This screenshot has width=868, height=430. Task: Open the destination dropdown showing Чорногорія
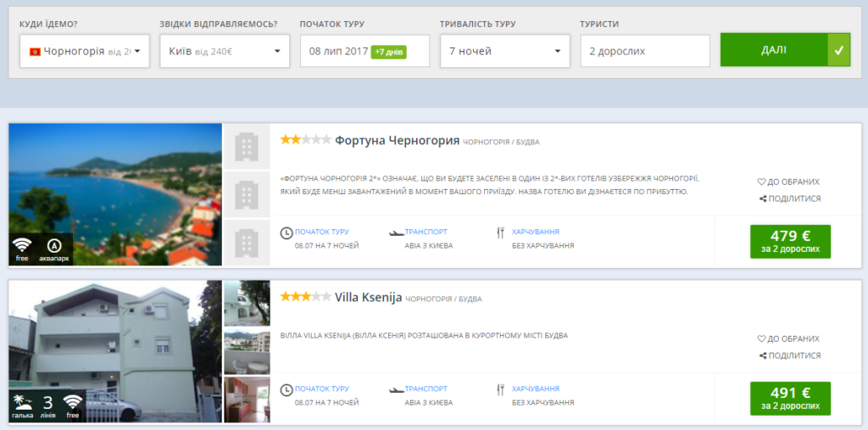click(85, 51)
